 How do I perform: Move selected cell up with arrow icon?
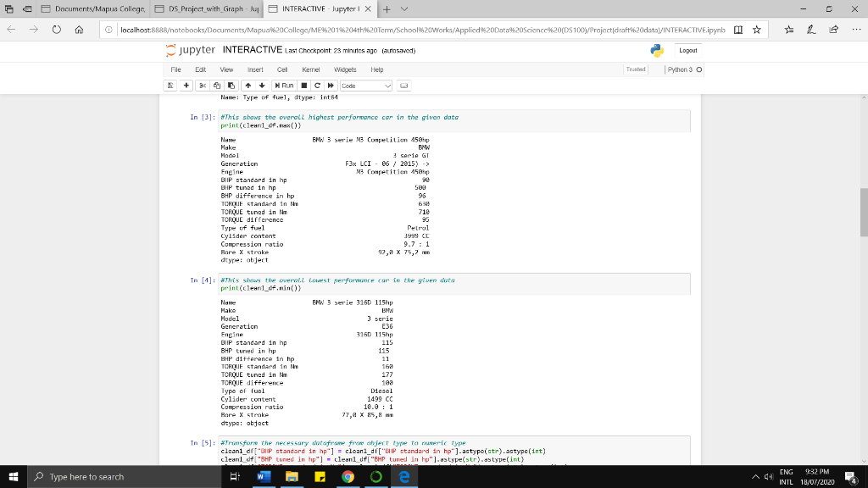tap(248, 85)
